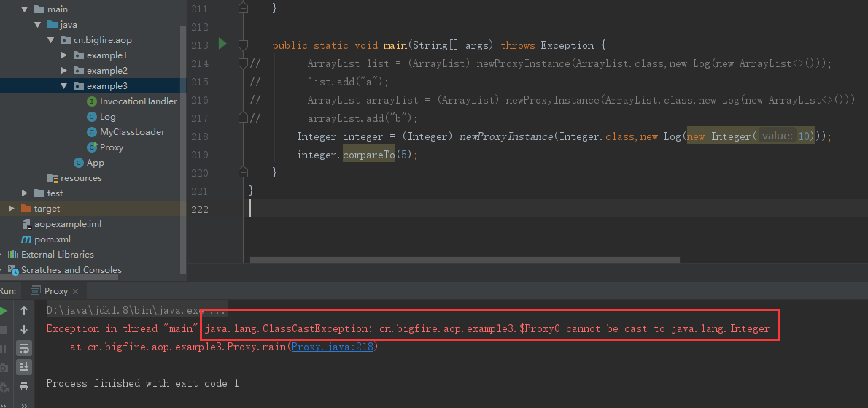This screenshot has width=868, height=408.
Task: Click the test folder icon
Action: (x=39, y=193)
